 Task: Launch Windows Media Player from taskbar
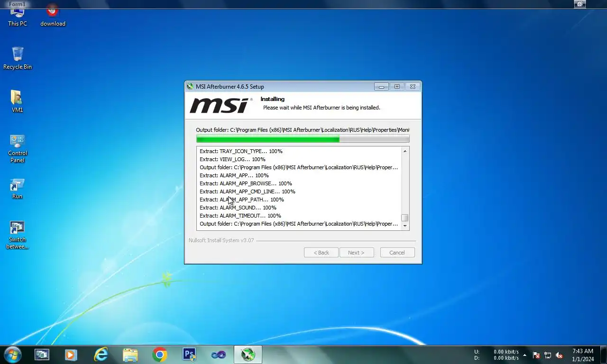[x=71, y=355]
